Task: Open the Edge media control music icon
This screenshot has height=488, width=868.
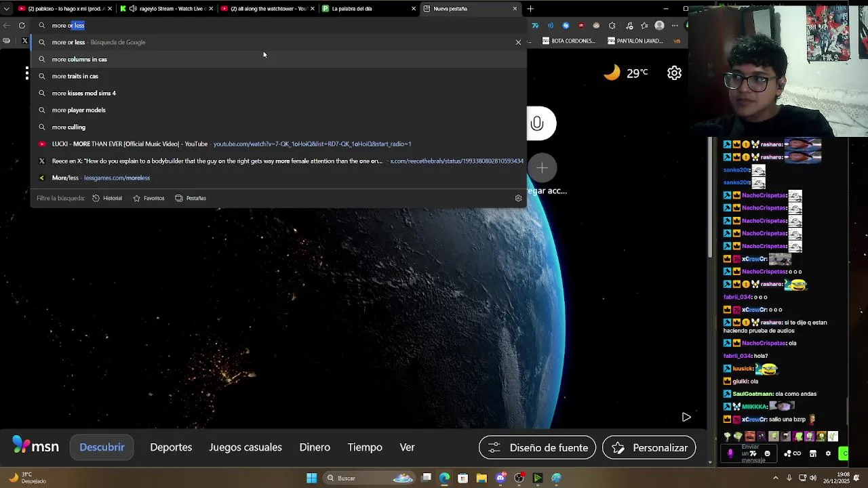Action: coord(629,26)
